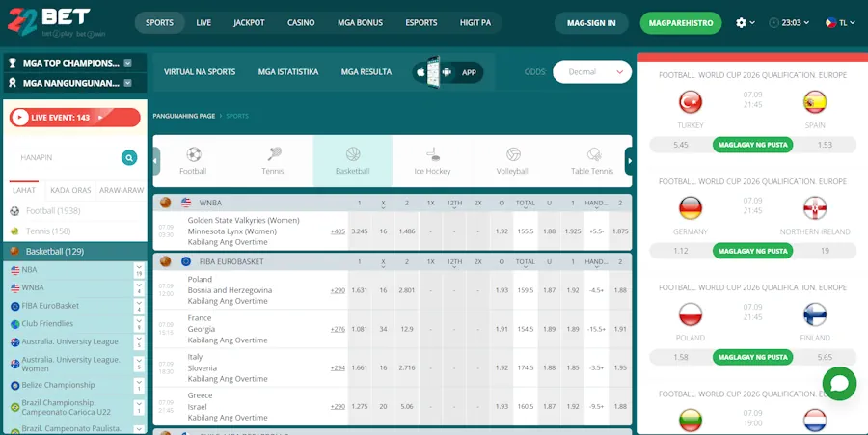Viewport: 868px width, 435px height.
Task: Click Pangunahing Page breadcrumb
Action: pos(184,116)
